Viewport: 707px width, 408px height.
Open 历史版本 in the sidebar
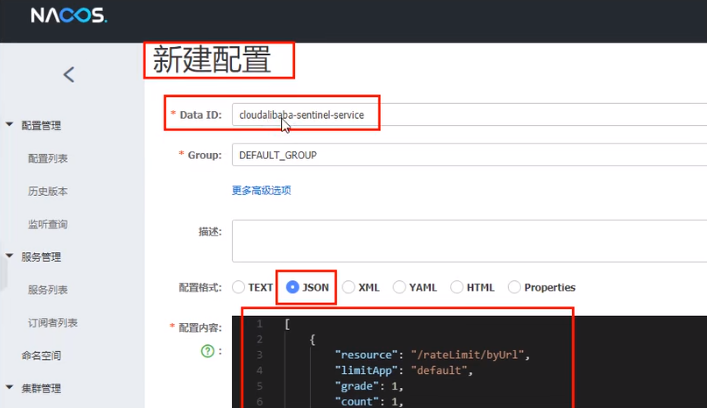[x=48, y=191]
